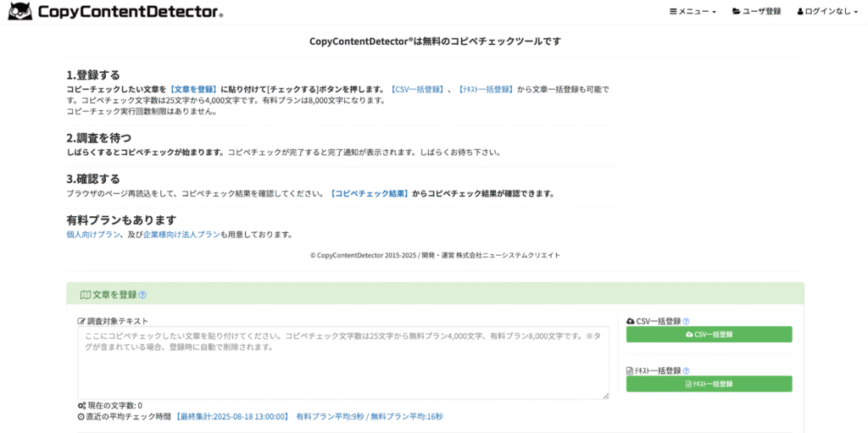Click the gears icon beside 現在の文字数
Image resolution: width=868 pixels, height=433 pixels.
[82, 405]
